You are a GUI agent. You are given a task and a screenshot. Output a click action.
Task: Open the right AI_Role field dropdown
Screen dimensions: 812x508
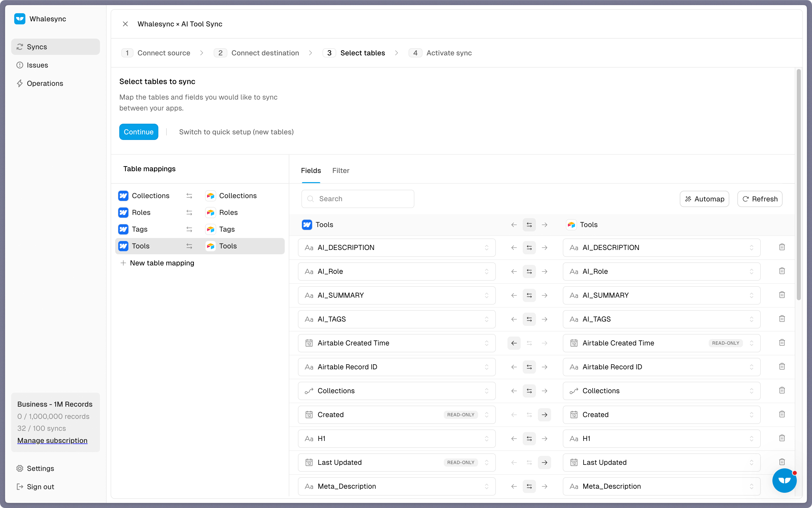click(x=661, y=272)
